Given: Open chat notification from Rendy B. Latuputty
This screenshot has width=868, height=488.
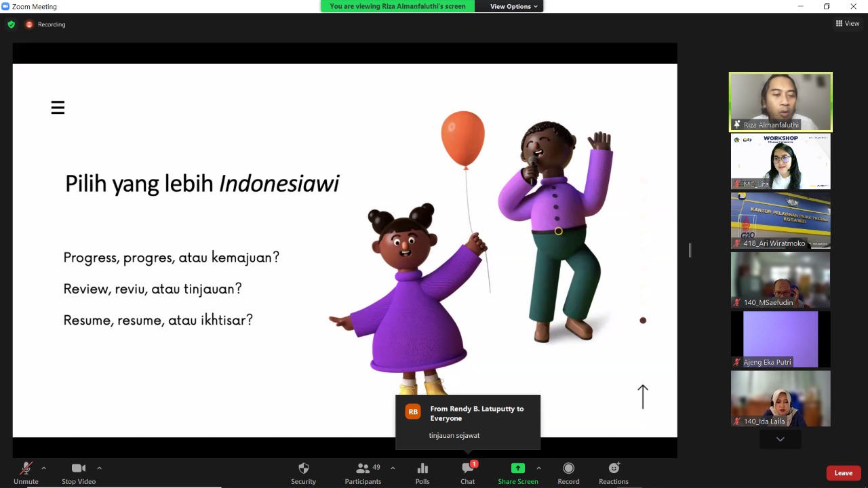Looking at the screenshot, I should click(x=468, y=422).
